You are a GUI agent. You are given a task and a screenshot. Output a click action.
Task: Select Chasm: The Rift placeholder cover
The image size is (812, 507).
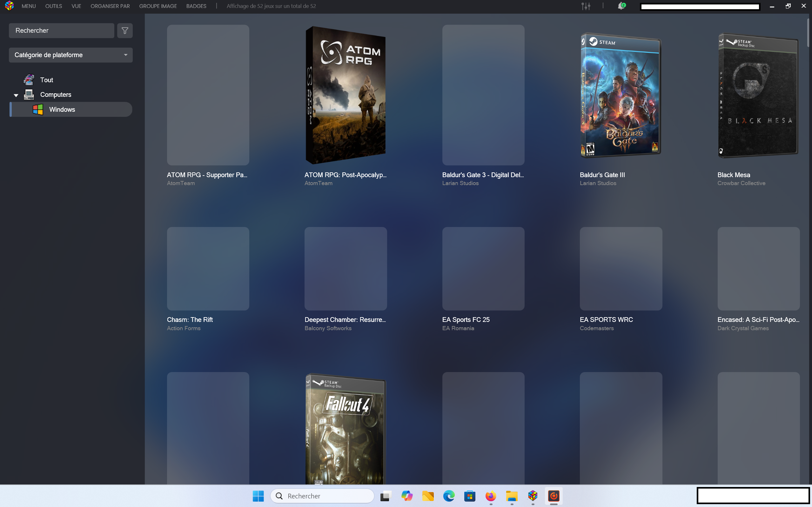[208, 269]
